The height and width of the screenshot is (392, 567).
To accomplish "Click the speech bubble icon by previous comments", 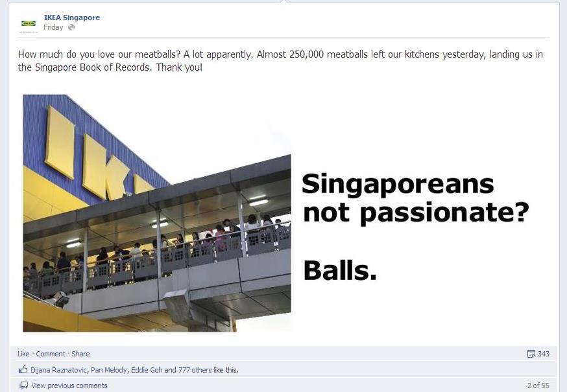I will click(24, 386).
